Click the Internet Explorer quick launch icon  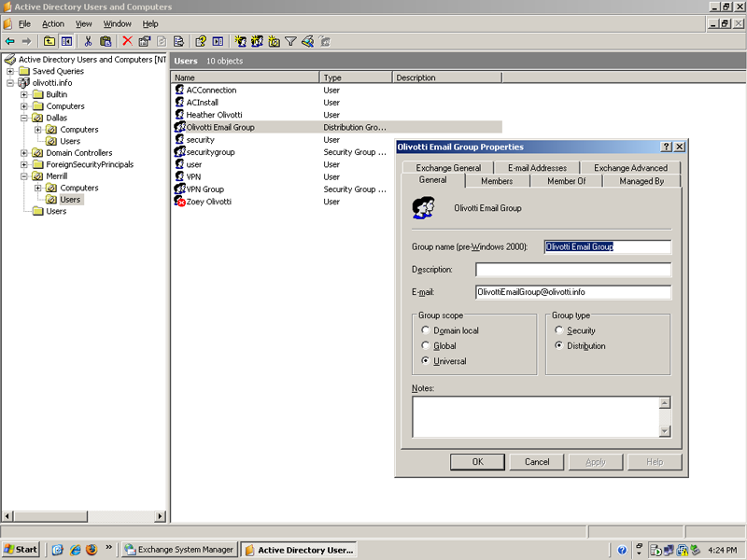(x=76, y=550)
